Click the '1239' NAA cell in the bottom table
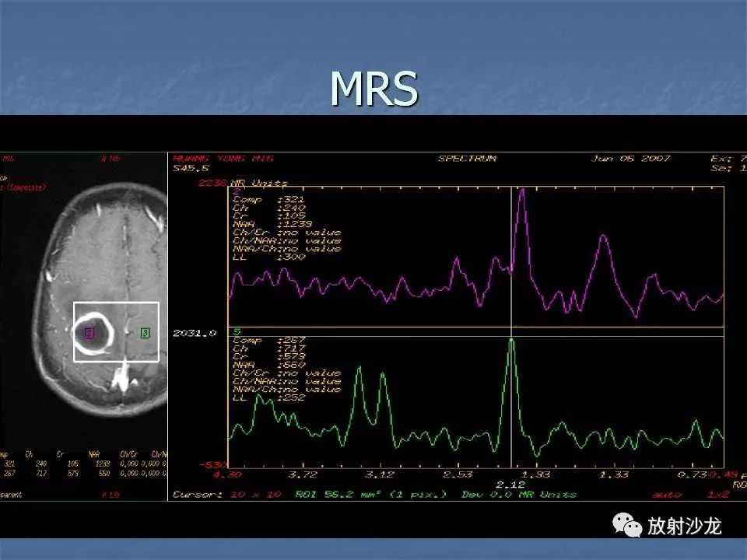The width and height of the screenshot is (747, 560). coord(103,464)
